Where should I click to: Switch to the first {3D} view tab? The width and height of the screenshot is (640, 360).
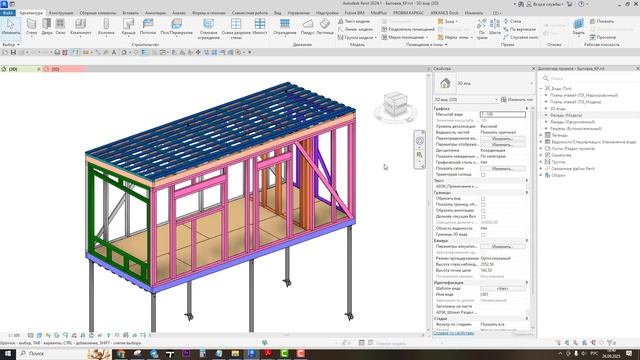point(20,69)
